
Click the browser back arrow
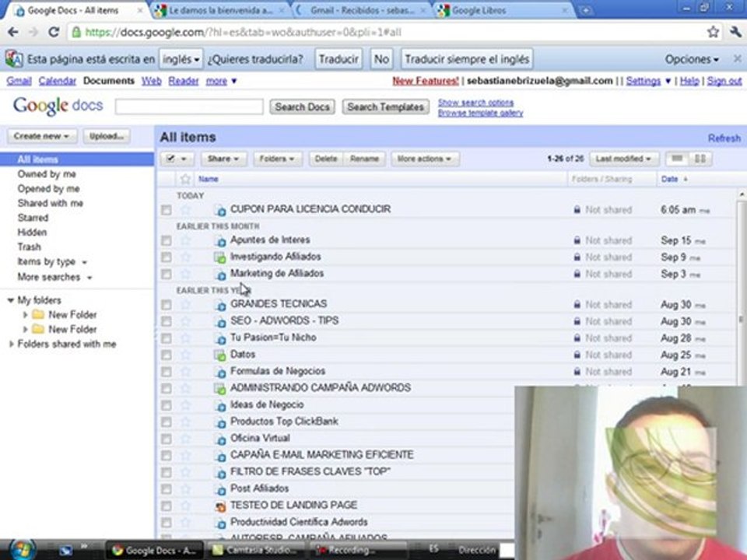[13, 32]
